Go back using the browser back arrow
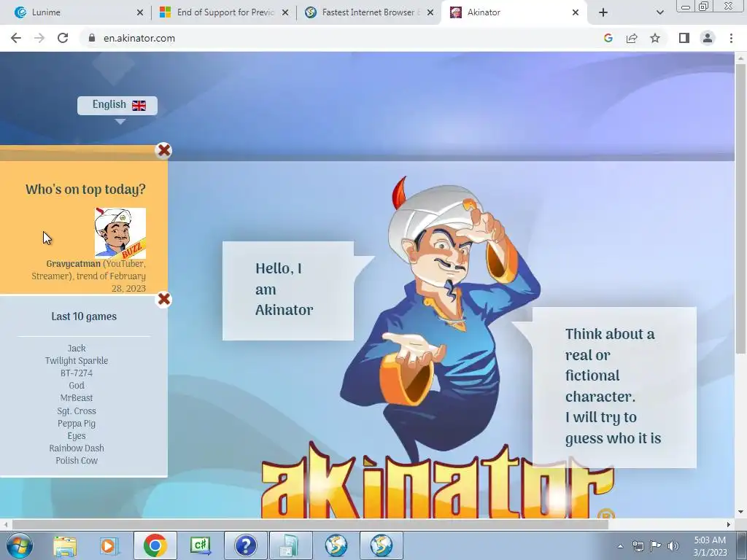This screenshot has width=747, height=560. pos(16,38)
